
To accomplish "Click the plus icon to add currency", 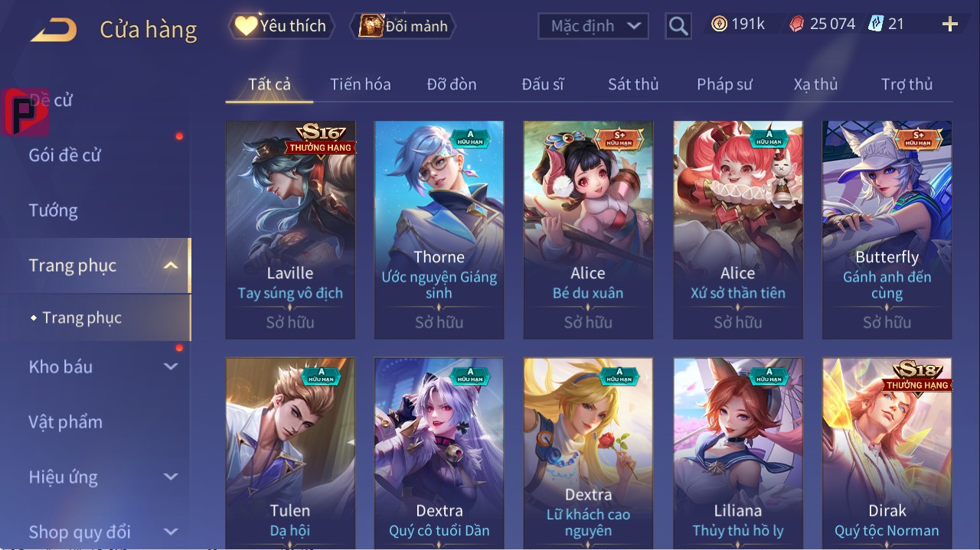I will point(950,24).
